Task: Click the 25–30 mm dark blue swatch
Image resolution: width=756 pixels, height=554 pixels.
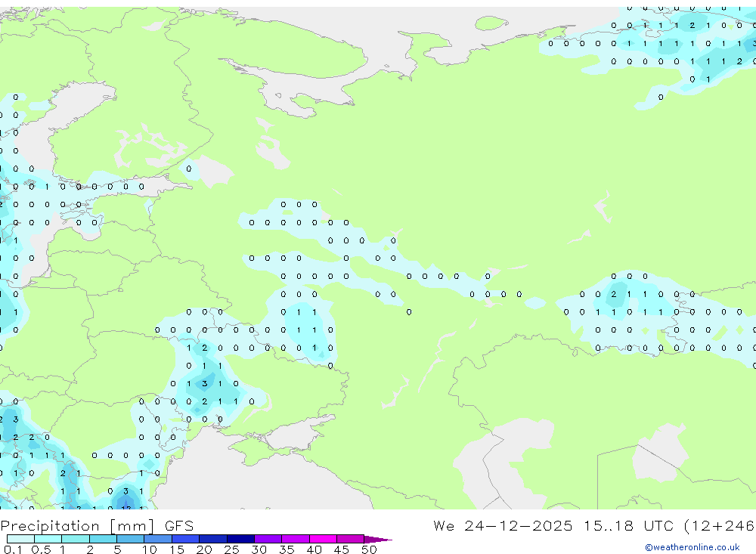Action: (240, 539)
